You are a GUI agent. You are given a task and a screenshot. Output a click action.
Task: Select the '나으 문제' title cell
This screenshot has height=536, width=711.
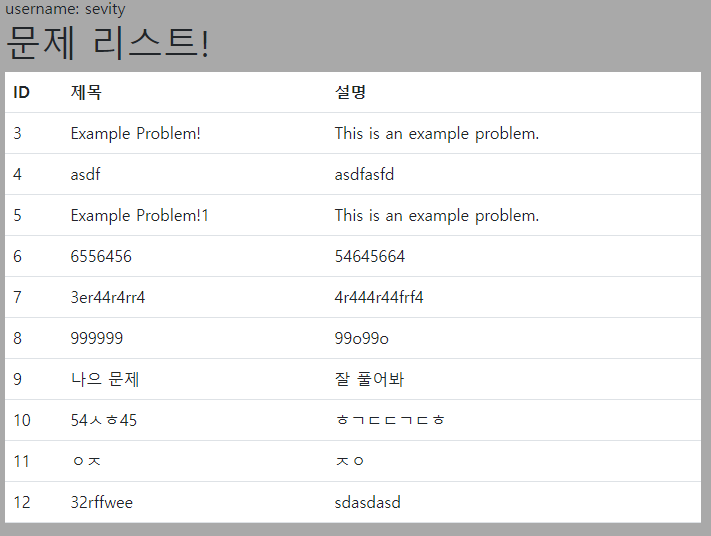point(105,379)
